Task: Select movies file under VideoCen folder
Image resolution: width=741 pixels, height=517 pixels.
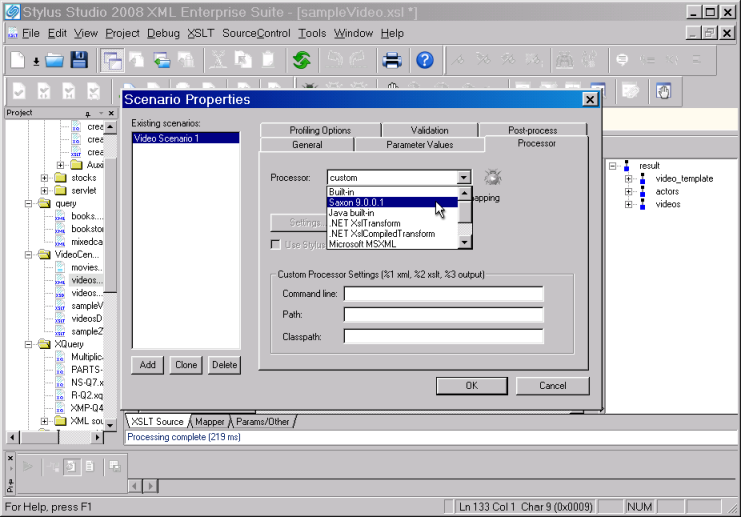Action: point(86,267)
